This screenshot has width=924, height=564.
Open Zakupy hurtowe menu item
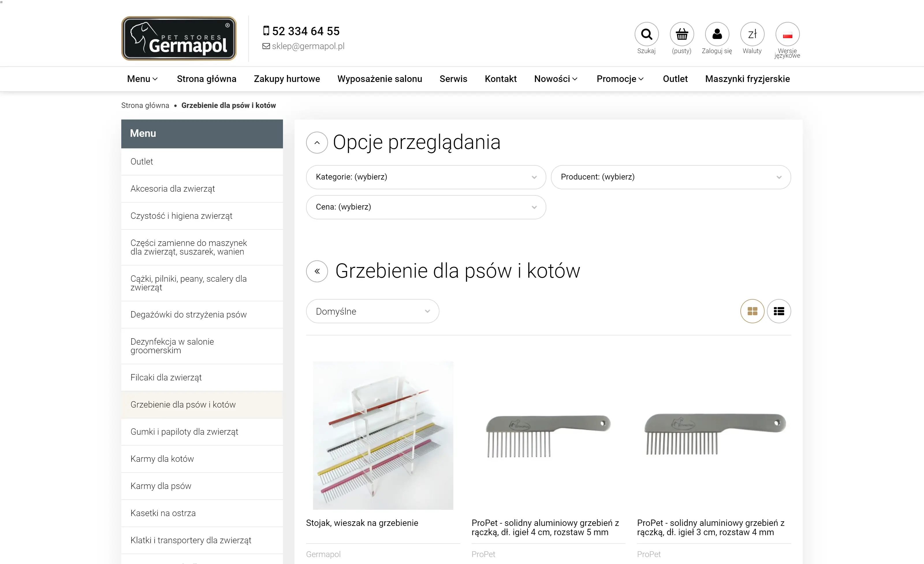point(287,79)
